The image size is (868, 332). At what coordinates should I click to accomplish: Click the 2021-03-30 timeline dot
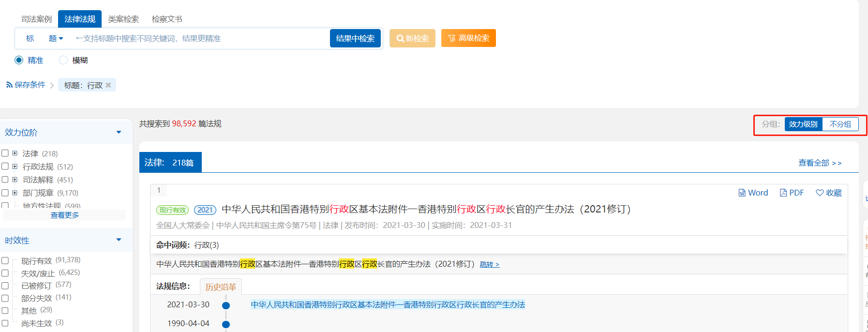[x=226, y=305]
